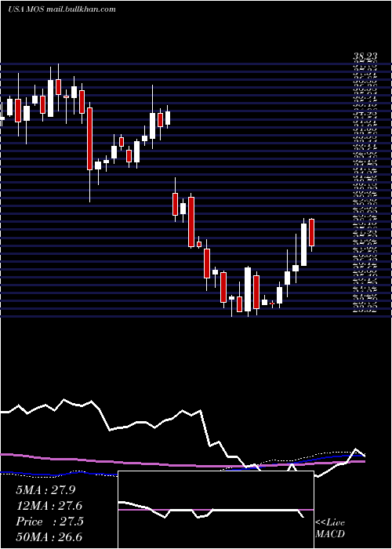
Task: Click the 'MACD' label
Action: pos(330,534)
